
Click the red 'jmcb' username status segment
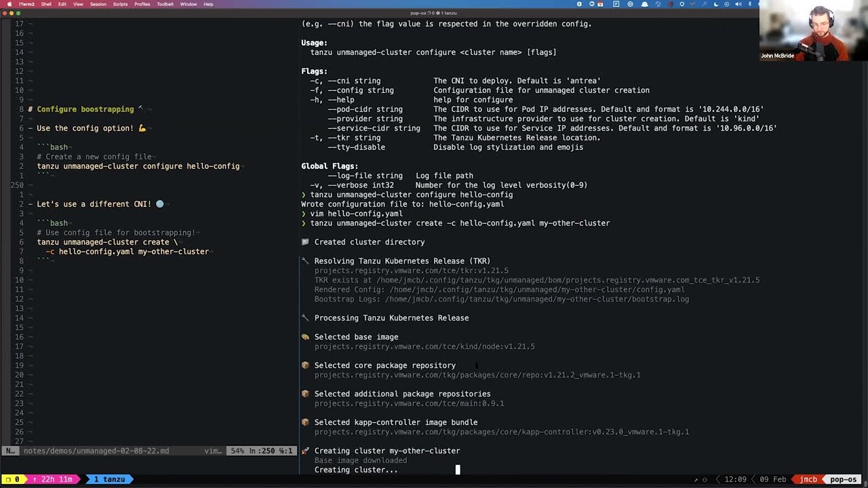(808, 479)
